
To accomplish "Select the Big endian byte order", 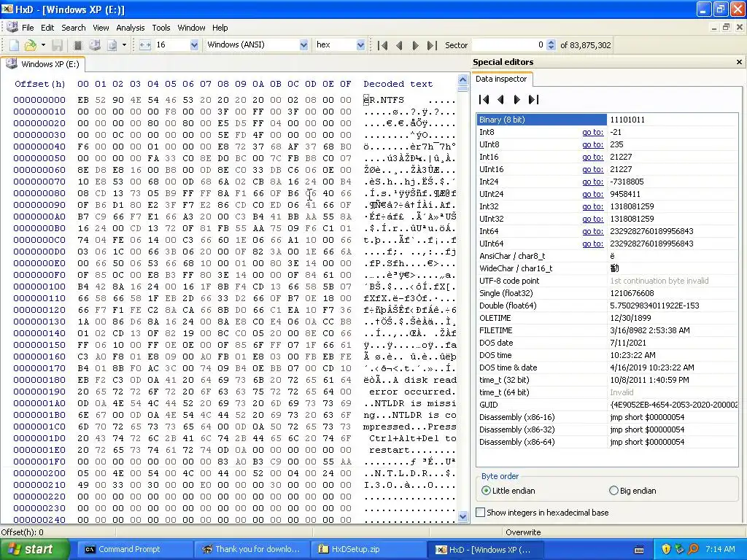I will [632, 491].
